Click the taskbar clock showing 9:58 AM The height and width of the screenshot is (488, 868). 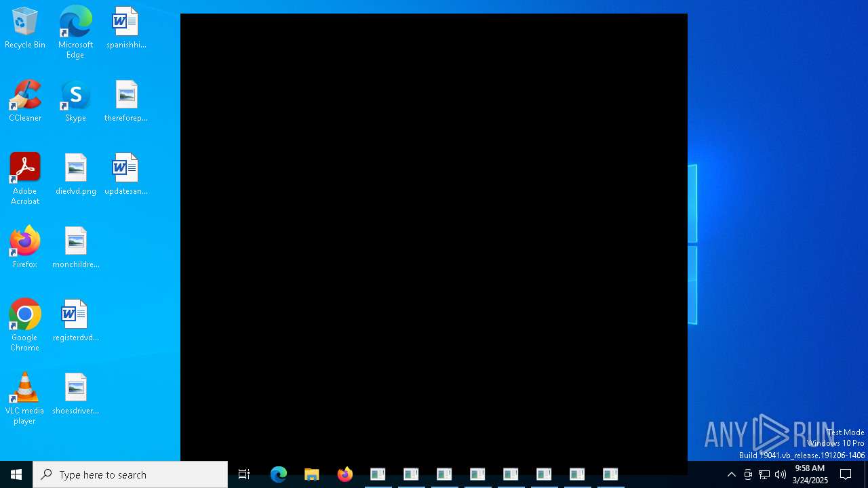[x=810, y=474]
